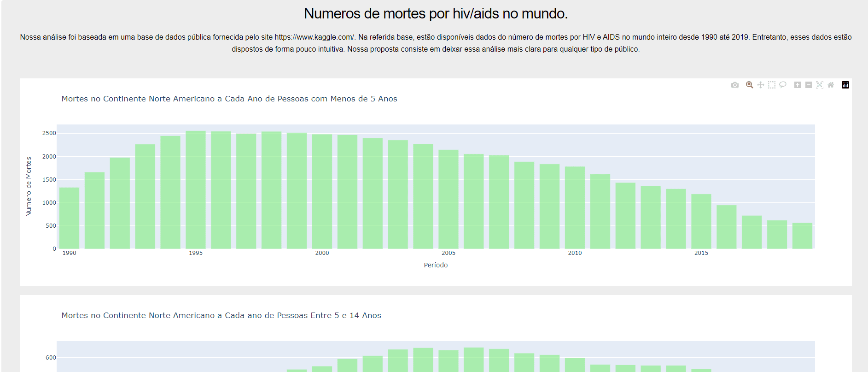Activate the Pan tool in the chart modebar

(761, 85)
